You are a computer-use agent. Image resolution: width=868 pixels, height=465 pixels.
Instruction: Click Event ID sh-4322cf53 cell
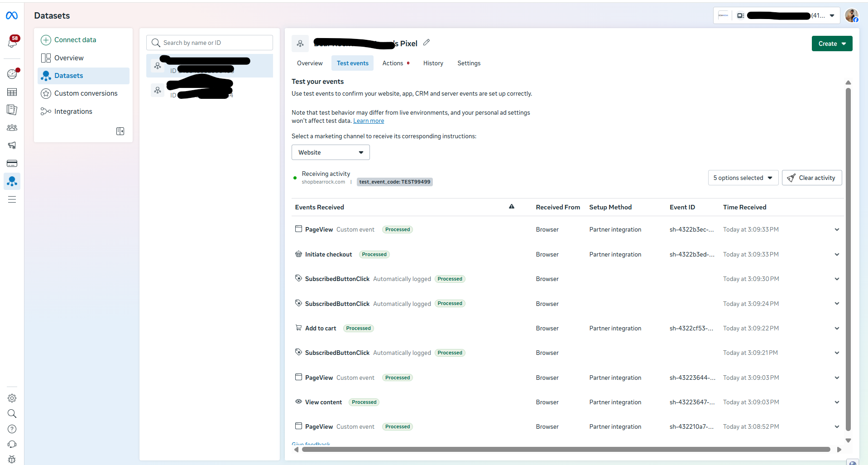click(x=691, y=328)
